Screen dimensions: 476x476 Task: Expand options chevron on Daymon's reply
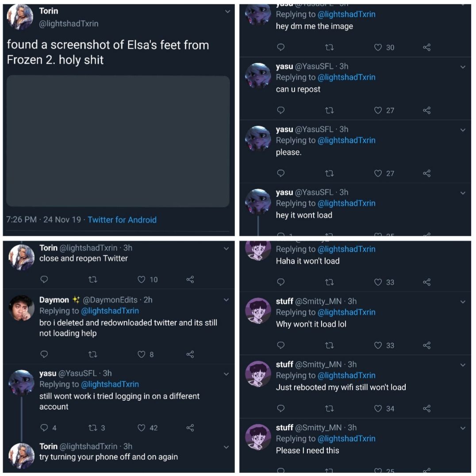[226, 300]
